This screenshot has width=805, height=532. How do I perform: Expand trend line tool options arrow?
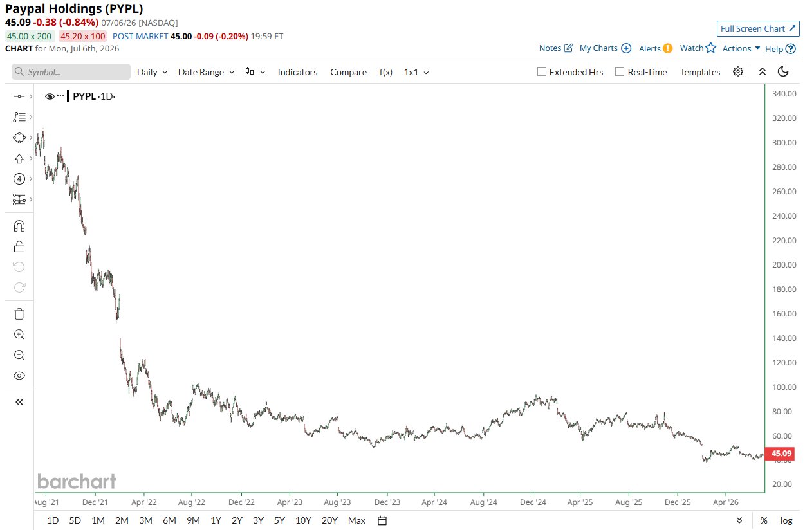(30, 96)
